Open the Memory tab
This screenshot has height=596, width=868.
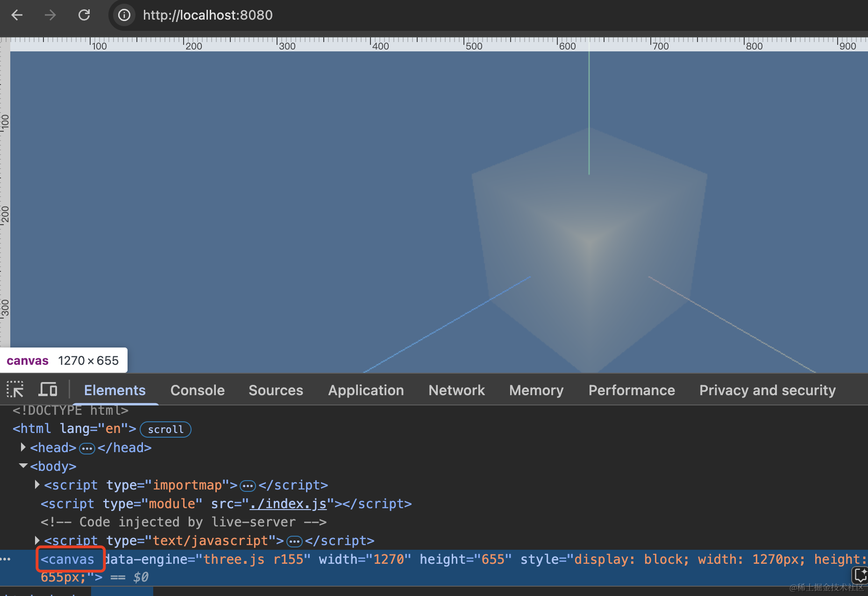[536, 390]
